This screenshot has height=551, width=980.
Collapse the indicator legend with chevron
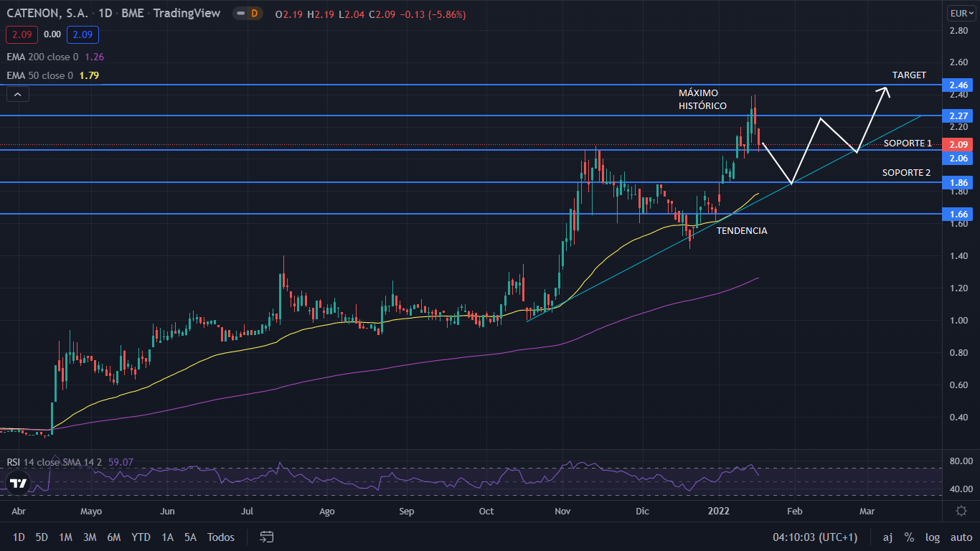pyautogui.click(x=17, y=94)
